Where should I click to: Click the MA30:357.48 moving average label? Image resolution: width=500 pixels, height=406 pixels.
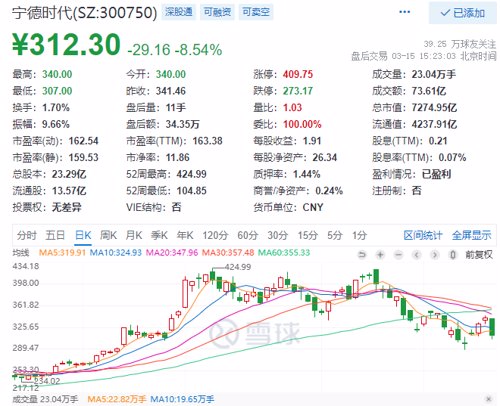pyautogui.click(x=228, y=253)
